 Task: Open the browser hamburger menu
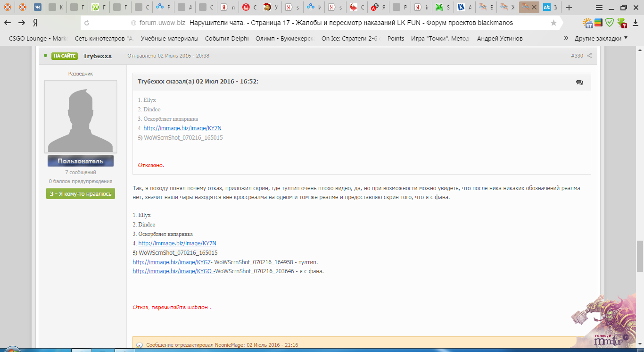pos(599,8)
